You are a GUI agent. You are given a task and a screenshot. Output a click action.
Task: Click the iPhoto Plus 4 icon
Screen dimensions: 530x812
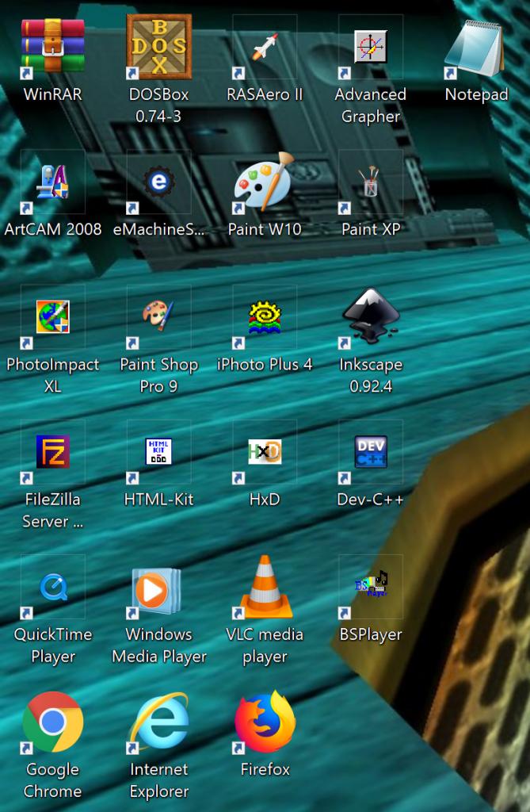(x=265, y=317)
